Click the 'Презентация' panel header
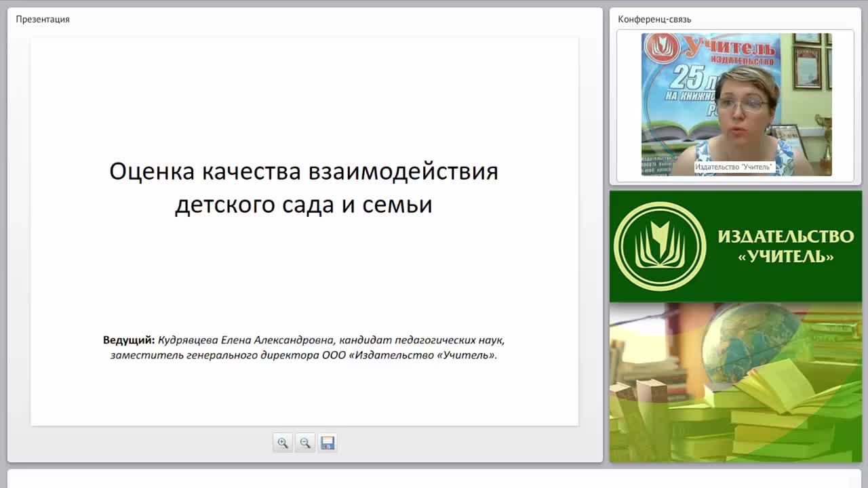 coord(43,19)
